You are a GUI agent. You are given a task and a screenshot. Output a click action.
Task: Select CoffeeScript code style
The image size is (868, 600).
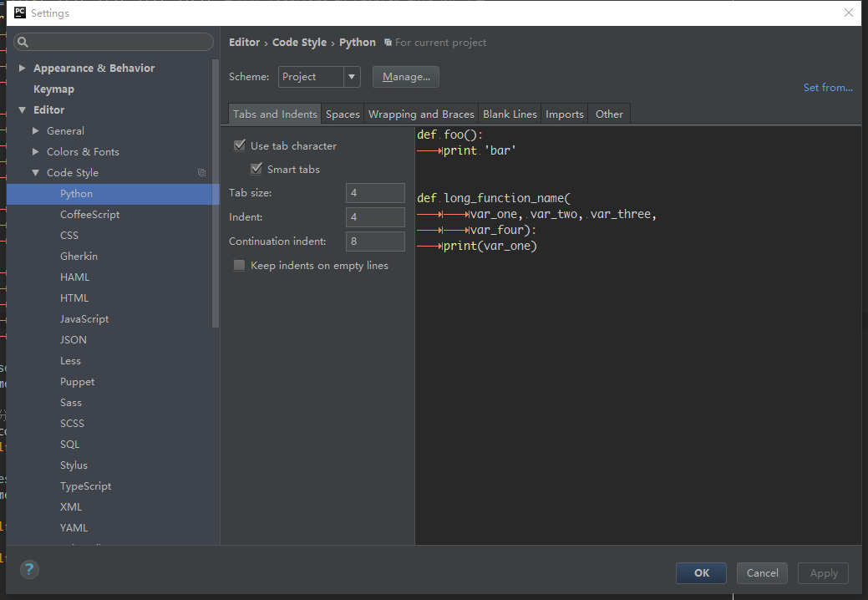89,215
